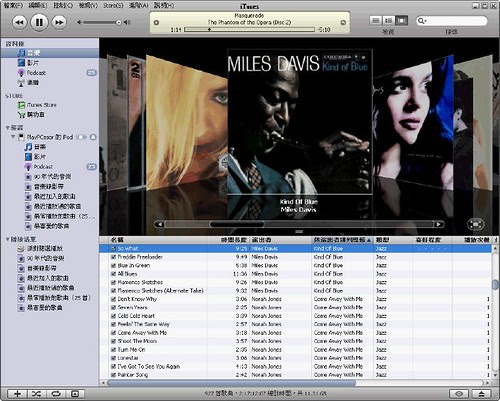Sort by the Time column header
Image resolution: width=500 pixels, height=401 pixels.
coord(228,240)
